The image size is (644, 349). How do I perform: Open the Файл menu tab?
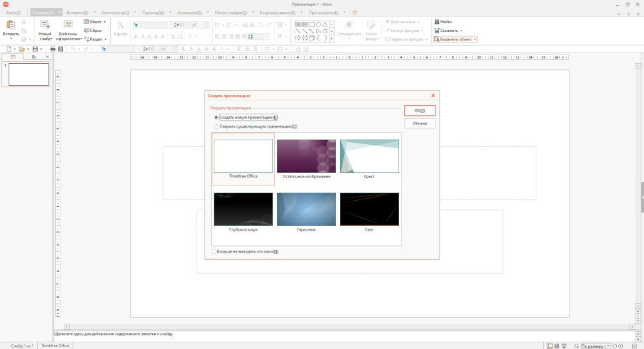13,13
